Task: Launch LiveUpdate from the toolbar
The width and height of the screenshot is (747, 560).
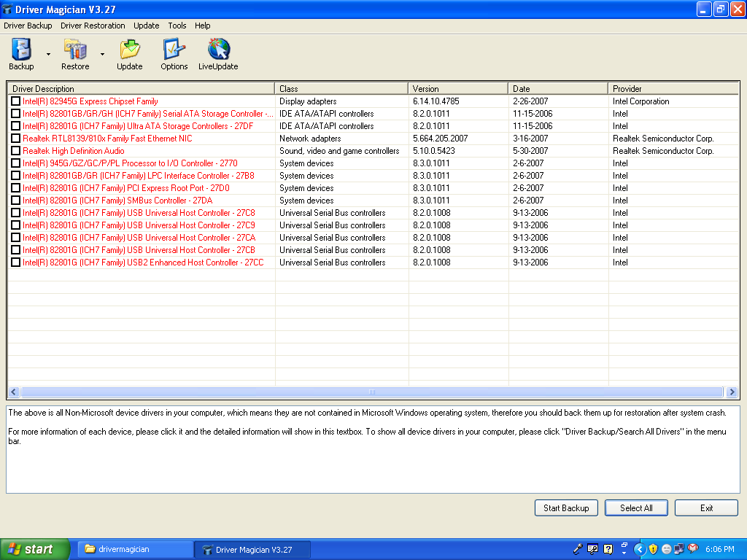Action: 218,54
